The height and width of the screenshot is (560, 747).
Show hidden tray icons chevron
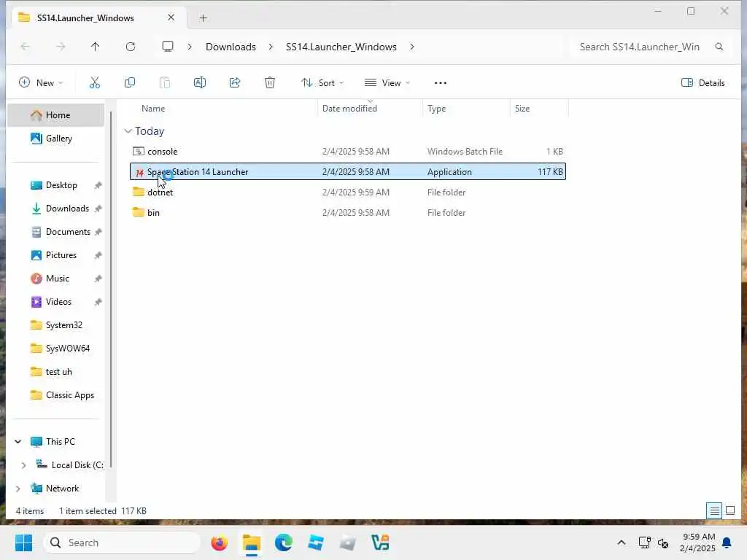622,542
